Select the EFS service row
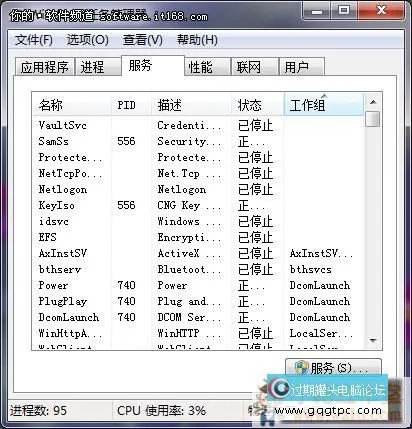 tap(198, 237)
